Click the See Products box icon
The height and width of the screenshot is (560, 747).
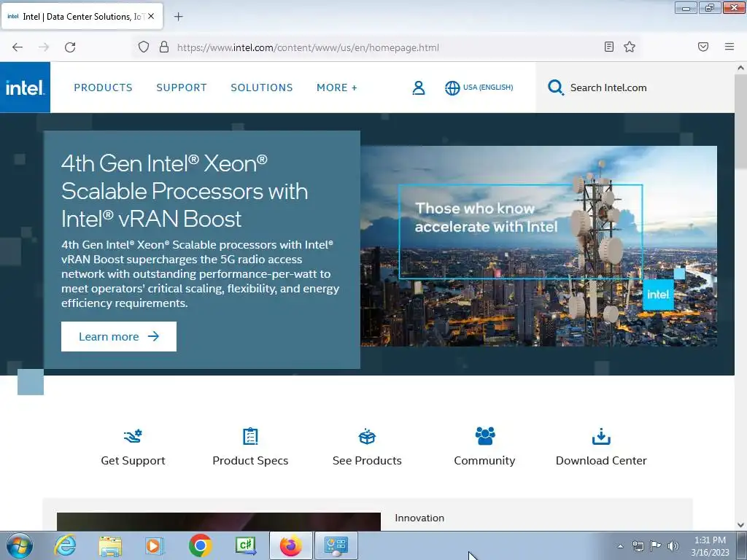[367, 436]
